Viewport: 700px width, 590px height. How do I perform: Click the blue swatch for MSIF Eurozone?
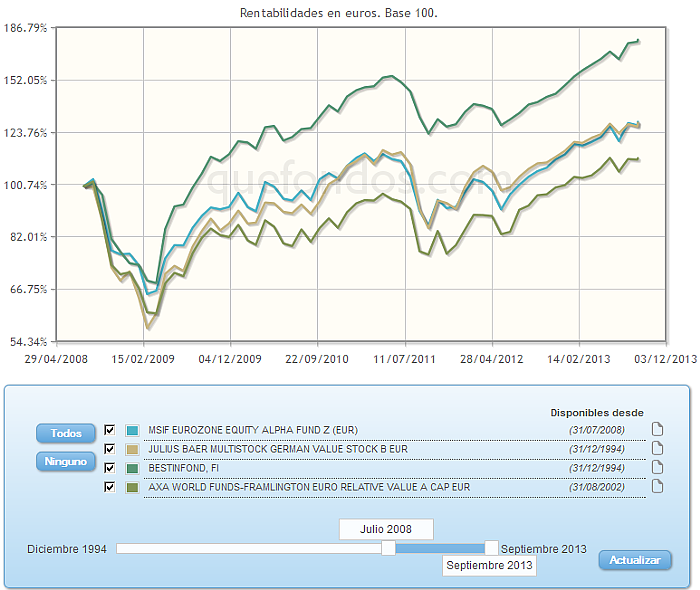tap(132, 430)
